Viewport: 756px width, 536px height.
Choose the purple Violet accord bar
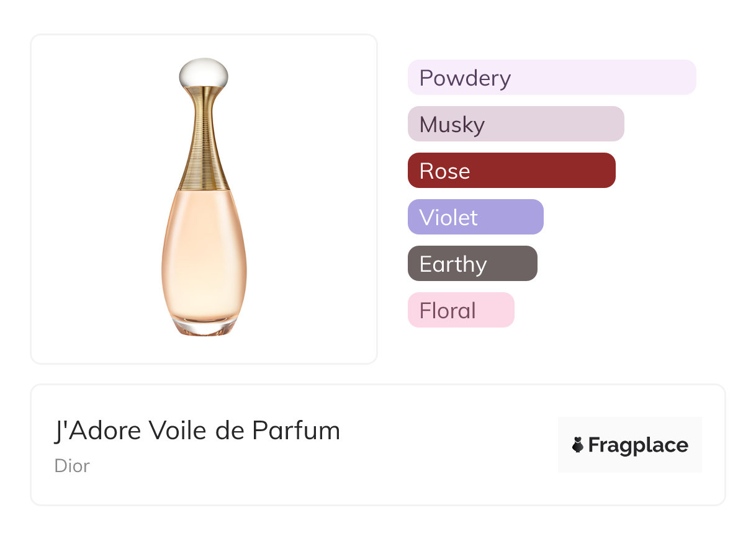[x=475, y=217]
